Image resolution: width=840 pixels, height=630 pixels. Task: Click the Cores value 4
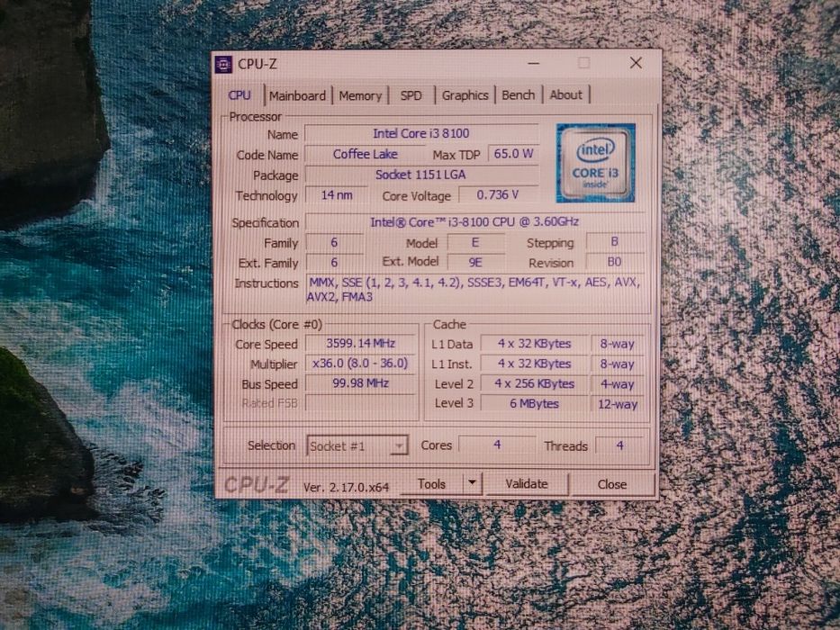497,445
